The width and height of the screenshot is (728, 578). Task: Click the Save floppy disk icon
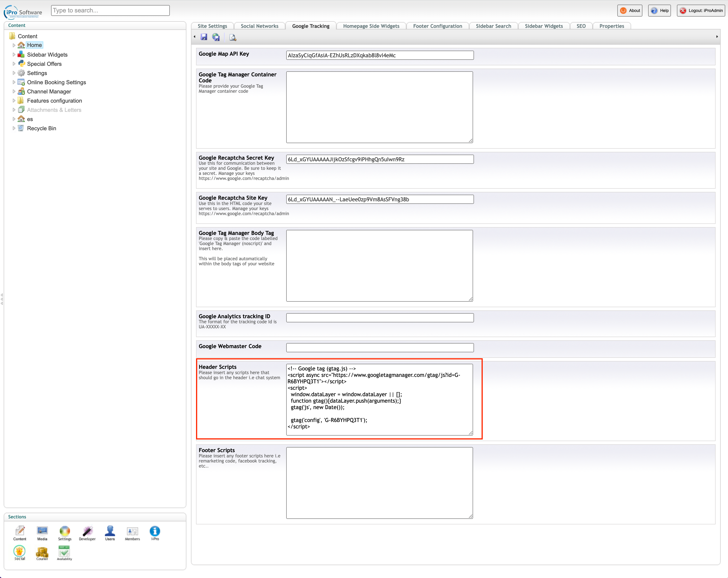click(x=204, y=37)
